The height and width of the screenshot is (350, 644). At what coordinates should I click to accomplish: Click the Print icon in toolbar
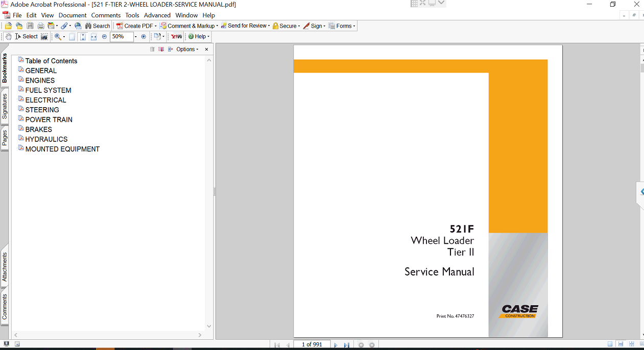coord(40,26)
